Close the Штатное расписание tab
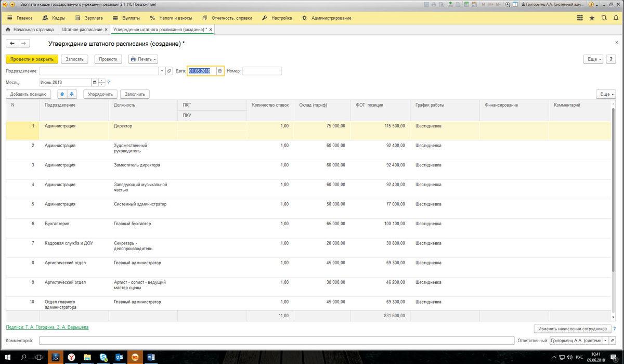 [x=106, y=30]
